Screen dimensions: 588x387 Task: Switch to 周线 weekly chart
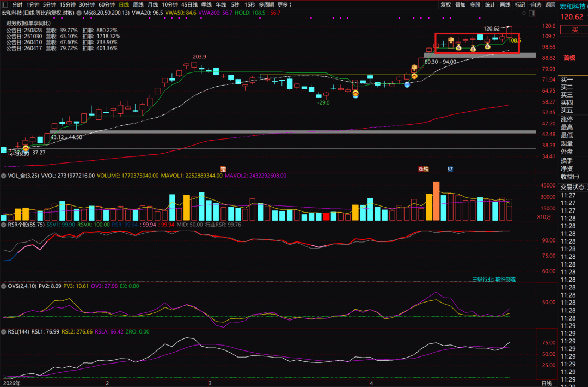coord(138,4)
